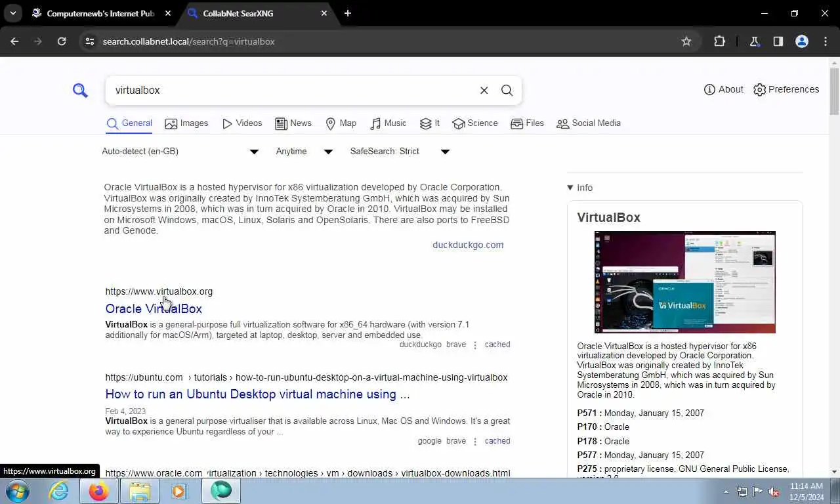Switch to the Music tab
The width and height of the screenshot is (840, 504).
388,123
